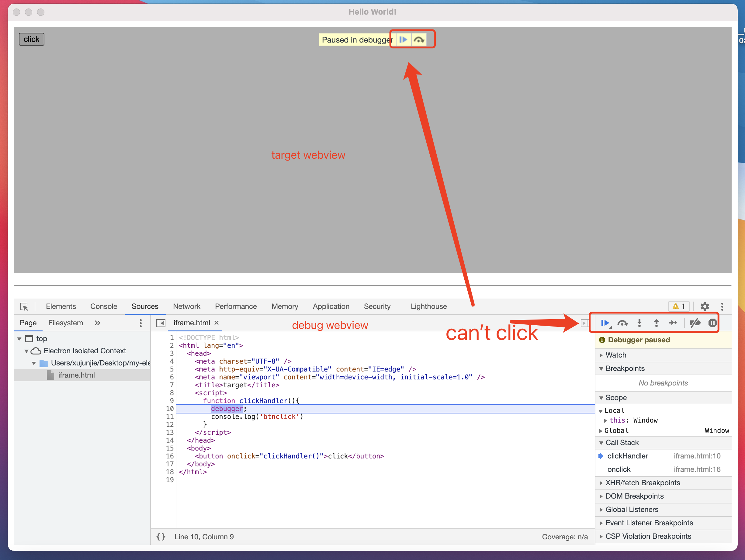Step out of the current function
Screen dimensions: 745x560
[x=656, y=323]
